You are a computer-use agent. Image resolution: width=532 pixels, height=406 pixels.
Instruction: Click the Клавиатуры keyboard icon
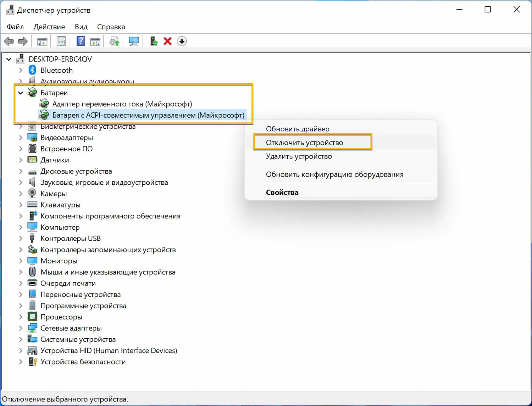(32, 205)
